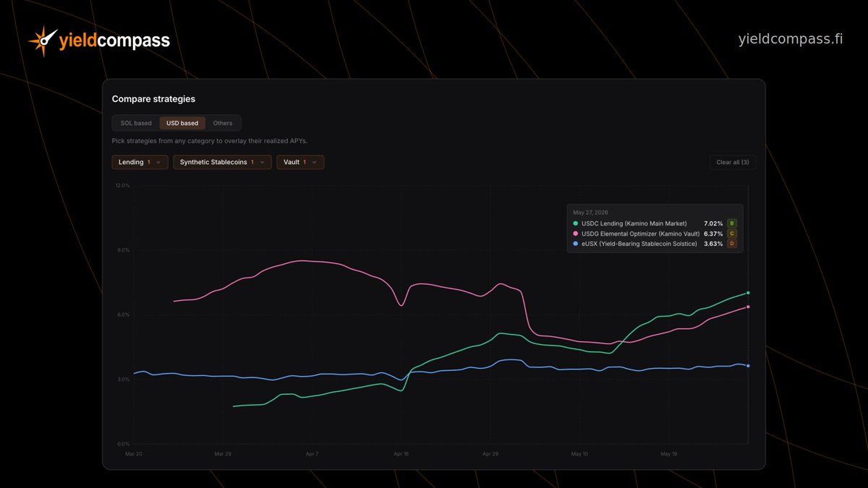This screenshot has width=868, height=488.
Task: Click the May 19 x-axis label
Action: [669, 455]
